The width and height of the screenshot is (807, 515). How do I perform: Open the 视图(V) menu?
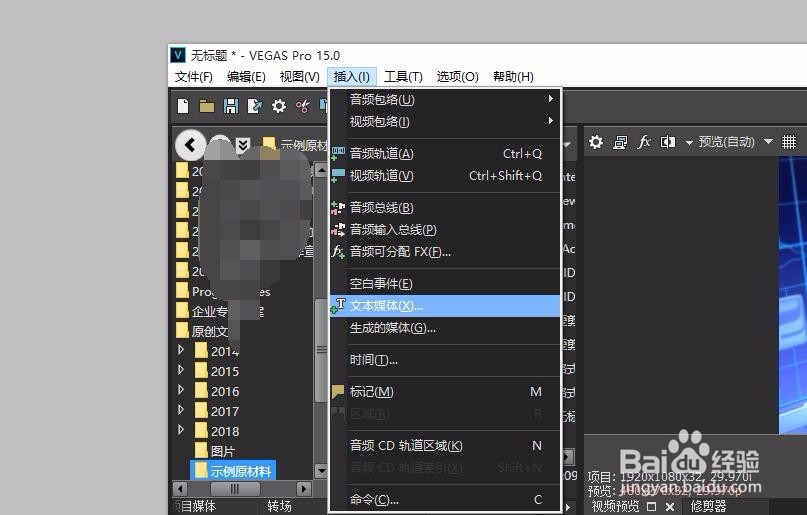[x=300, y=77]
